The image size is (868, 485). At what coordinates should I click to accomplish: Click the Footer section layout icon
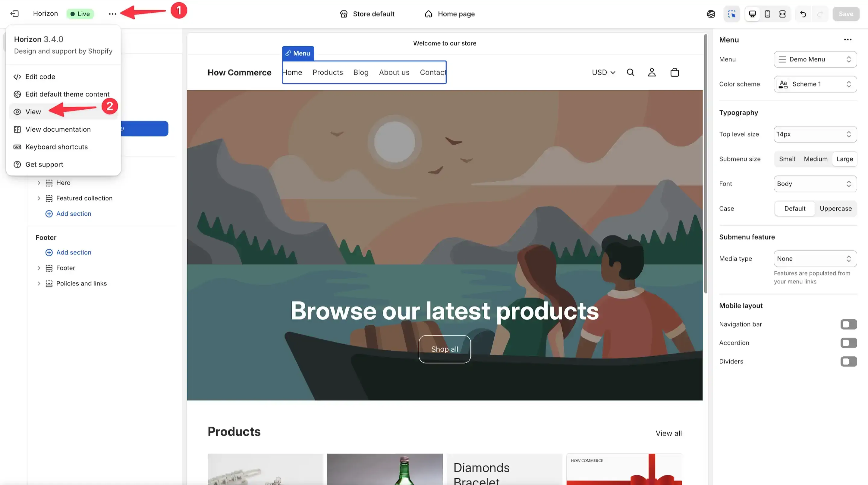click(x=49, y=268)
